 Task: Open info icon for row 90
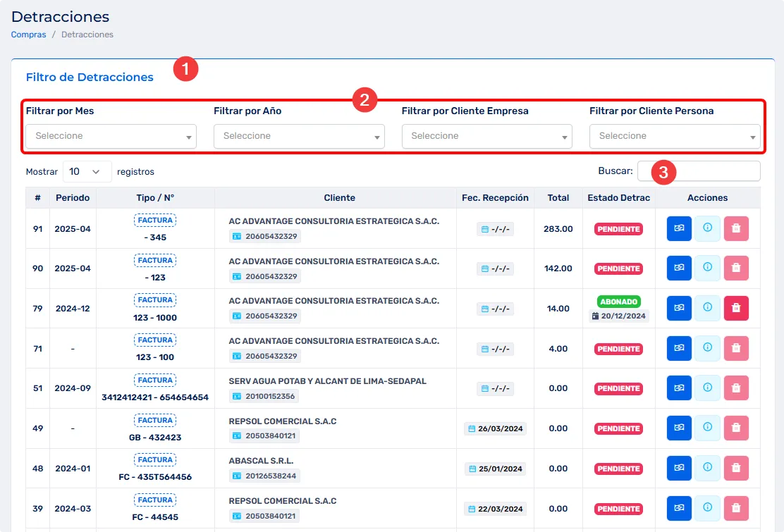pyautogui.click(x=707, y=268)
